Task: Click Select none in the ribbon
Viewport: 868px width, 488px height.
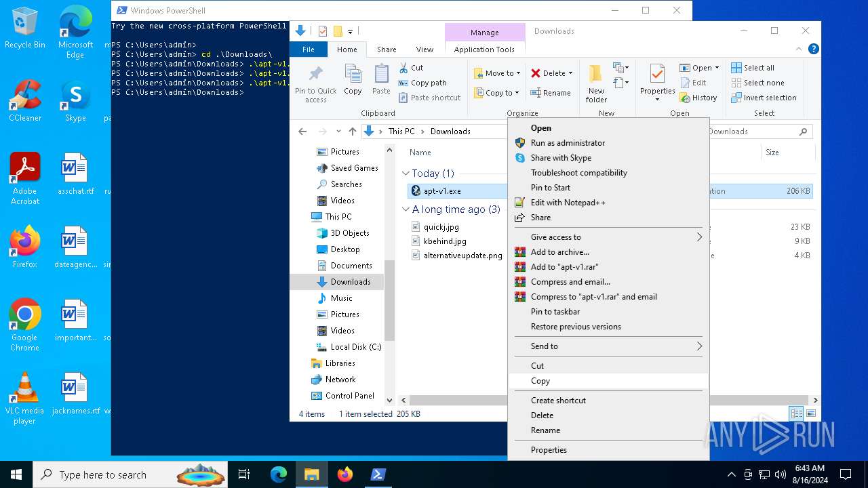Action: (757, 83)
